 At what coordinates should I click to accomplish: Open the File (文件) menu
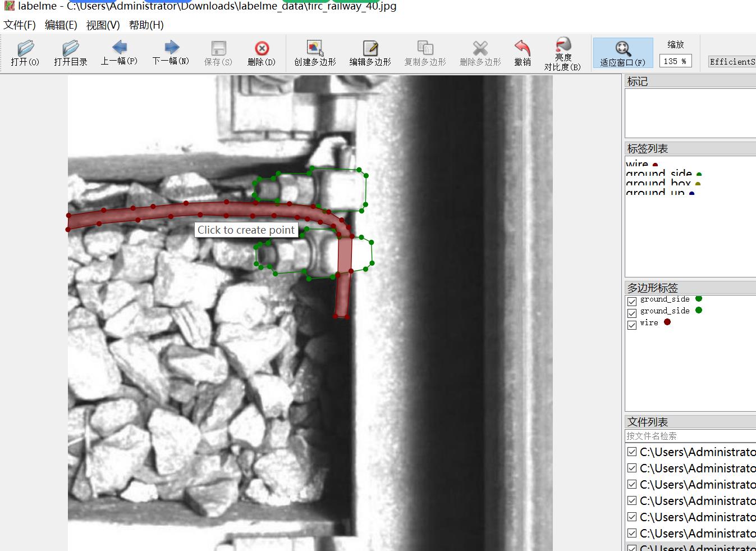click(x=20, y=25)
